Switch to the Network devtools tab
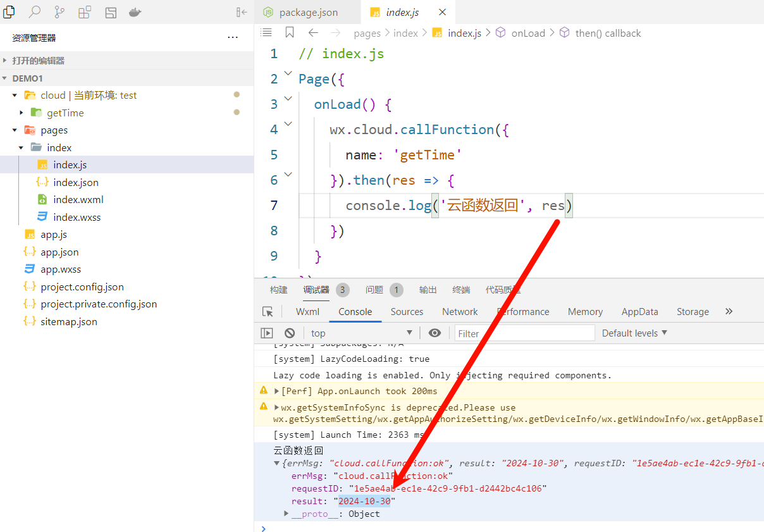This screenshot has height=532, width=764. point(460,312)
